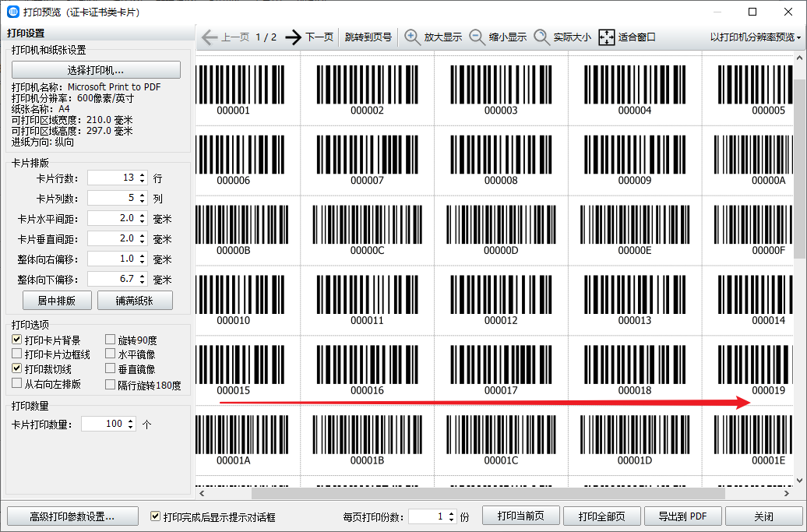807x532 pixels.
Task: Enable 垂直镜像 checkbox
Action: pyautogui.click(x=110, y=368)
